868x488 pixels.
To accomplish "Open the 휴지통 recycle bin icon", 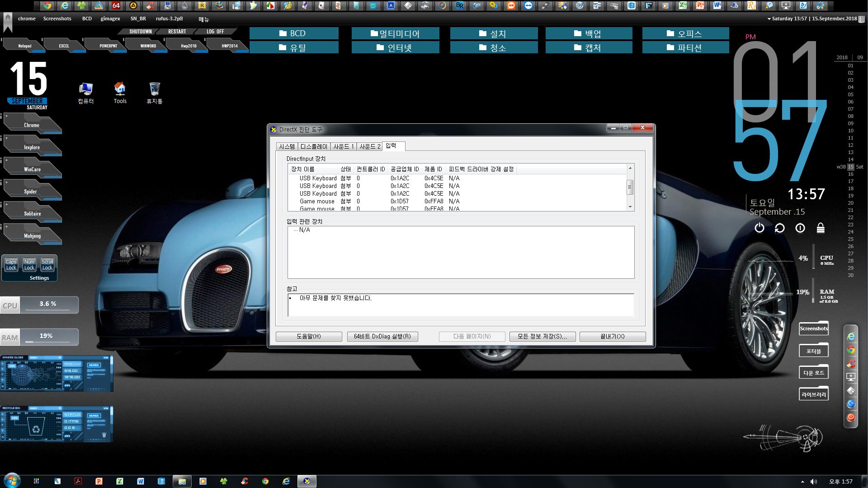I will [x=154, y=93].
